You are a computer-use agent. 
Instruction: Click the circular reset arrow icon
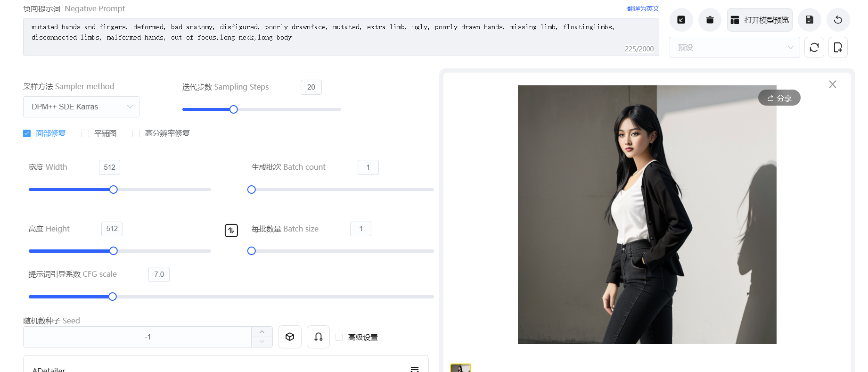coord(838,20)
